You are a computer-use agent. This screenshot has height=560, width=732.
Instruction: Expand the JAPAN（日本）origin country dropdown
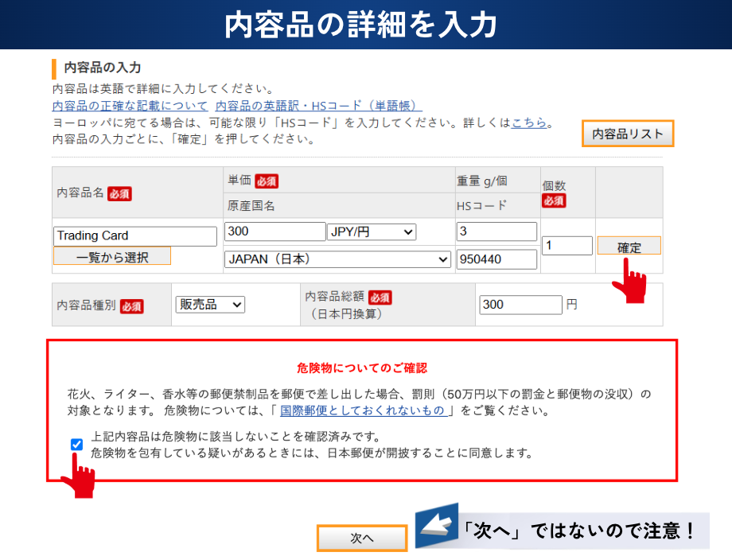click(x=337, y=259)
